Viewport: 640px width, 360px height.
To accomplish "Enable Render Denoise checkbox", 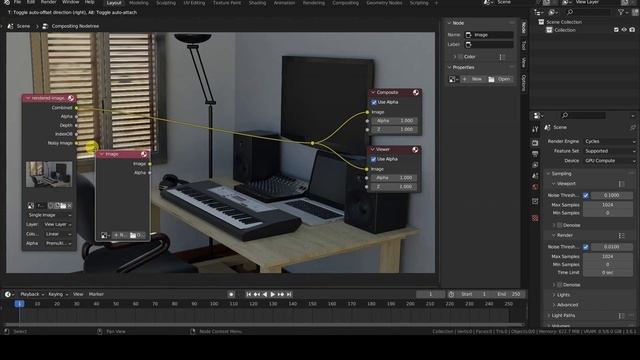I will [x=560, y=285].
